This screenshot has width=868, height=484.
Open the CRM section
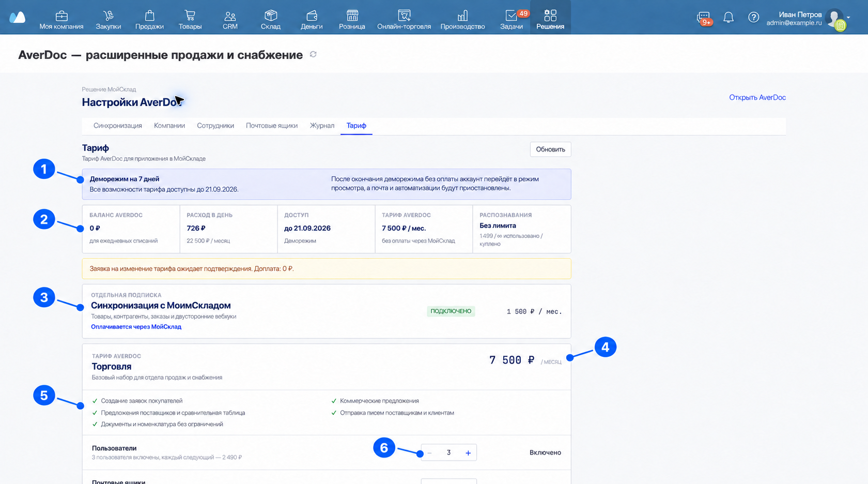(230, 20)
